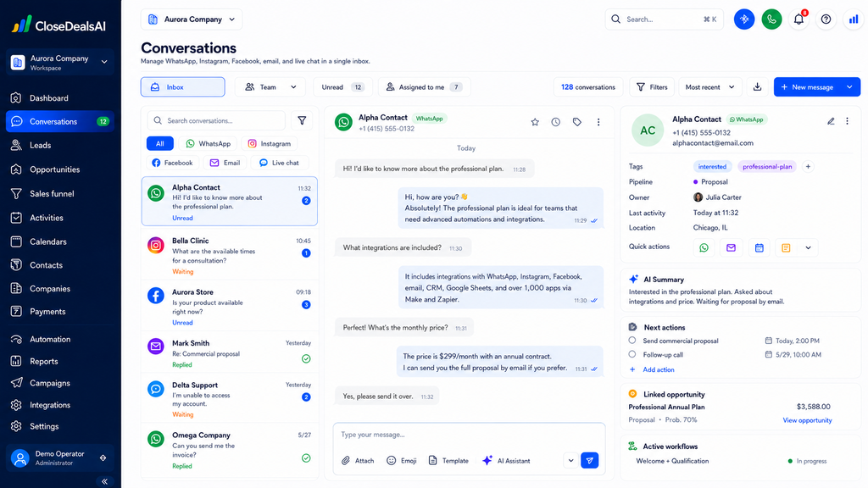The image size is (868, 488).
Task: Open the Team dropdown
Action: 270,87
